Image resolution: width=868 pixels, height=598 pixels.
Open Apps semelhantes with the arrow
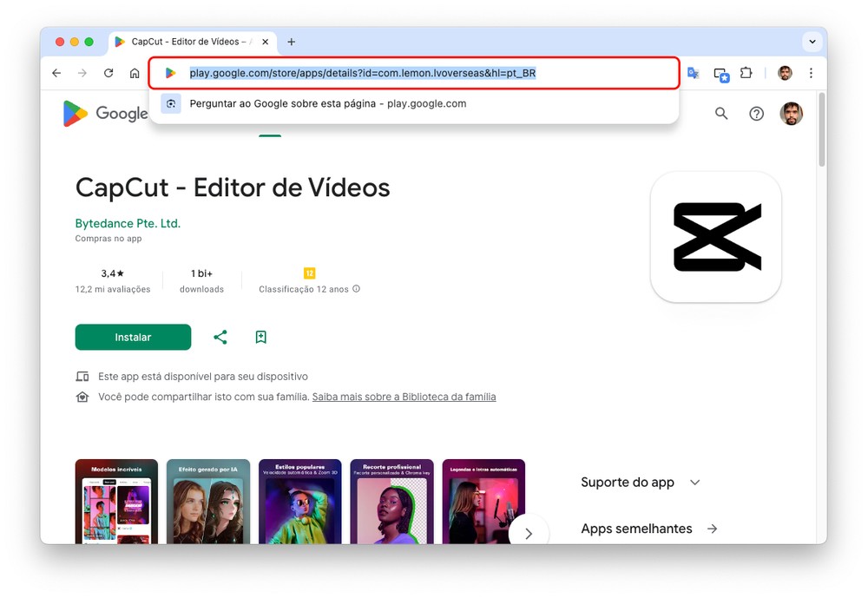[712, 529]
